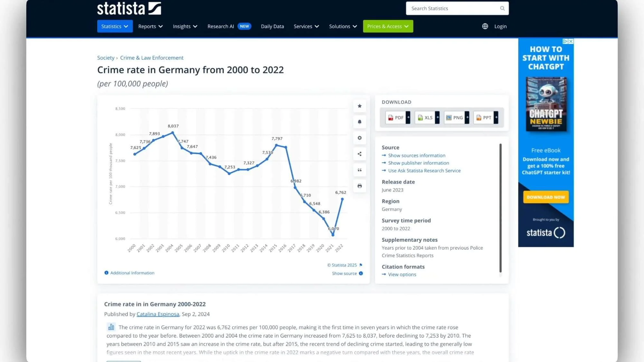The width and height of the screenshot is (644, 362).
Task: Click the quotation mark cite icon
Action: [360, 170]
